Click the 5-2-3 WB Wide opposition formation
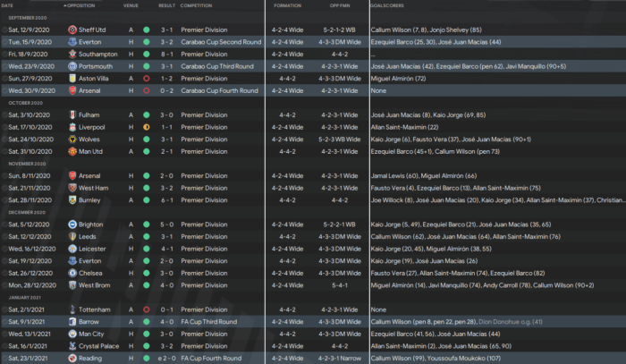Screen dimensions: 626x364 coord(339,140)
